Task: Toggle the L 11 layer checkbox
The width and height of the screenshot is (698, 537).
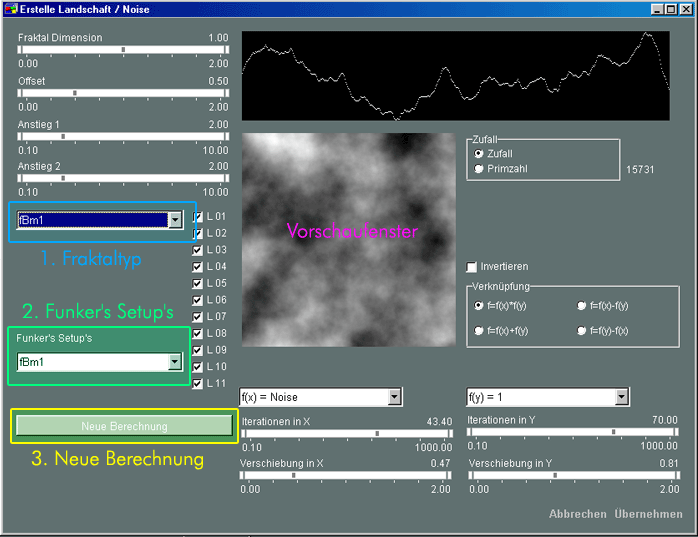Action: tap(198, 384)
